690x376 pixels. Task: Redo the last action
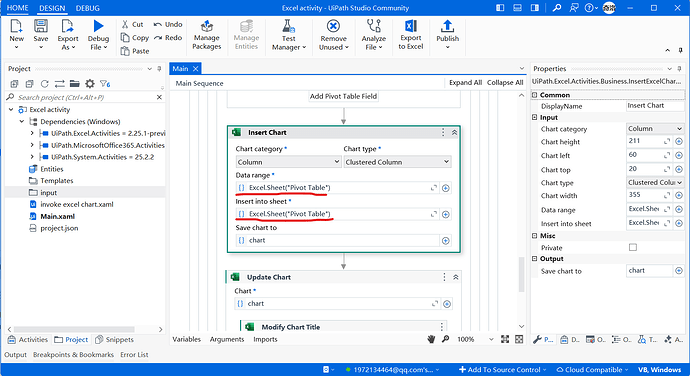[168, 38]
